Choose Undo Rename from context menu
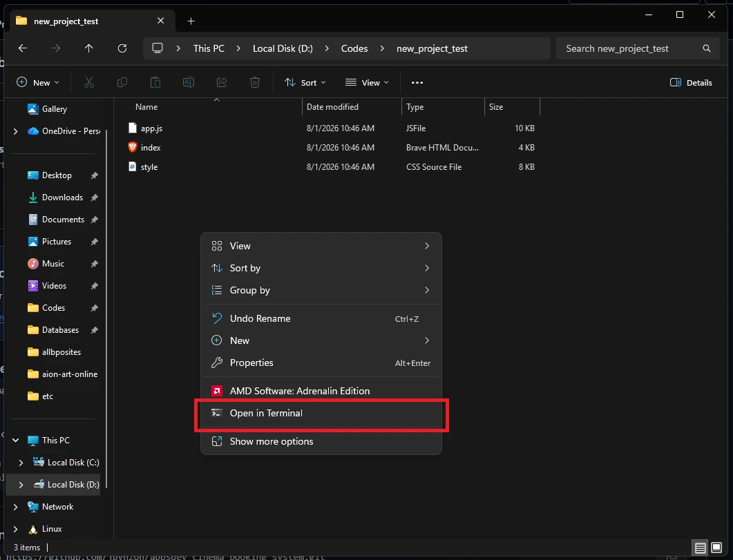733x560 pixels. point(321,318)
